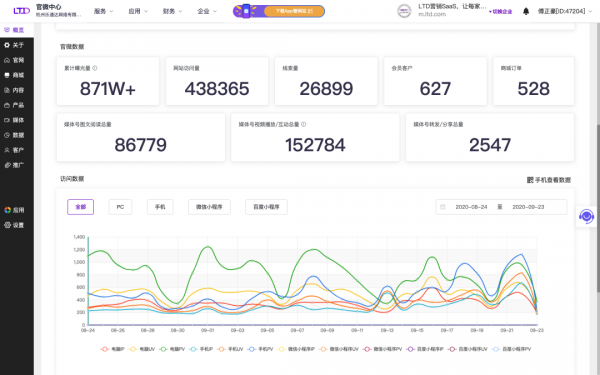Toggle 手机PV series in chart legend

[x=261, y=349]
